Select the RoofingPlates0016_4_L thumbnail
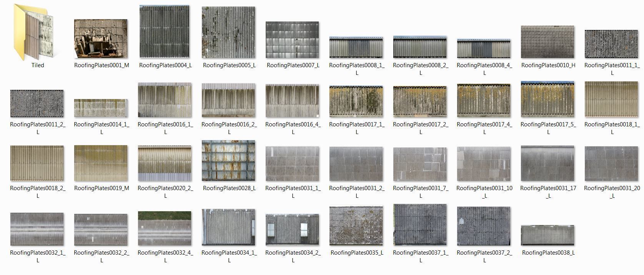The height and width of the screenshot is (275, 644). 292,101
